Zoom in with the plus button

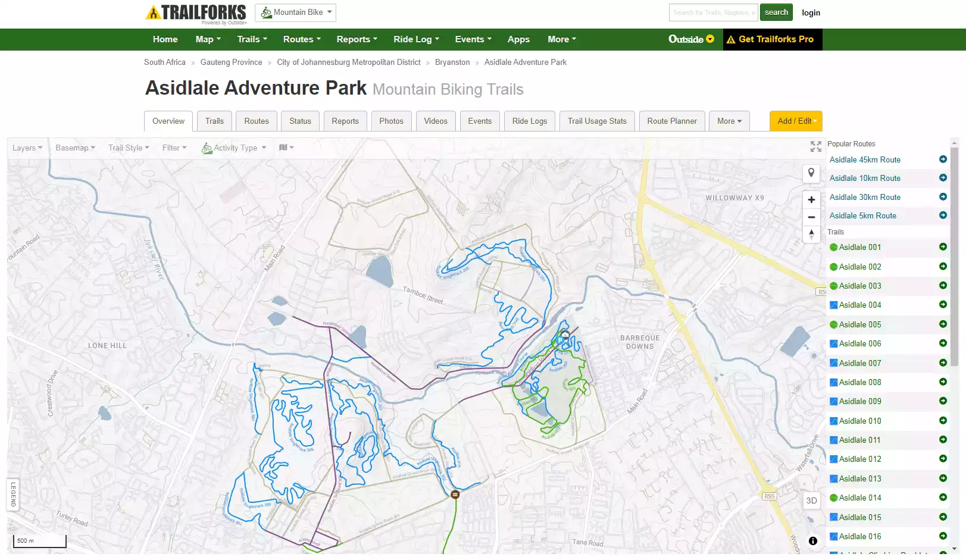(x=811, y=200)
